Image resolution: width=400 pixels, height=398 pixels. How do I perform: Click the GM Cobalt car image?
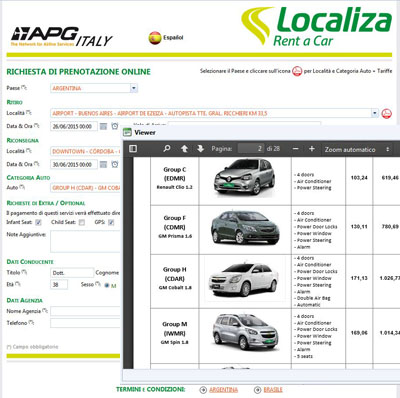click(244, 279)
